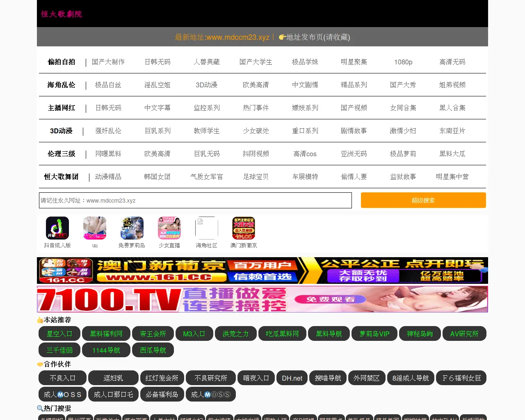Image resolution: width=525 pixels, height=420 pixels.
Task: Go to the 中文字幕 category
Action: (157, 108)
